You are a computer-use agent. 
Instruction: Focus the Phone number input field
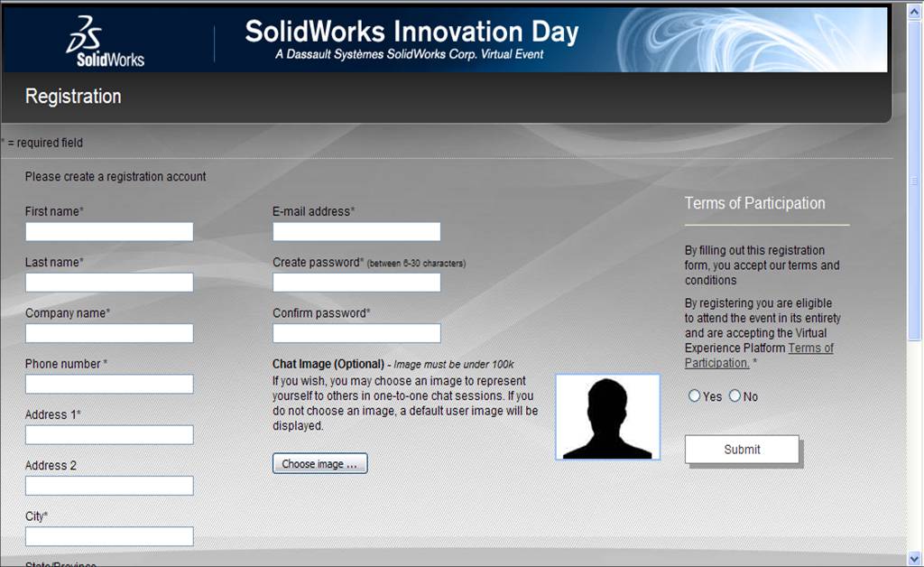coord(109,384)
